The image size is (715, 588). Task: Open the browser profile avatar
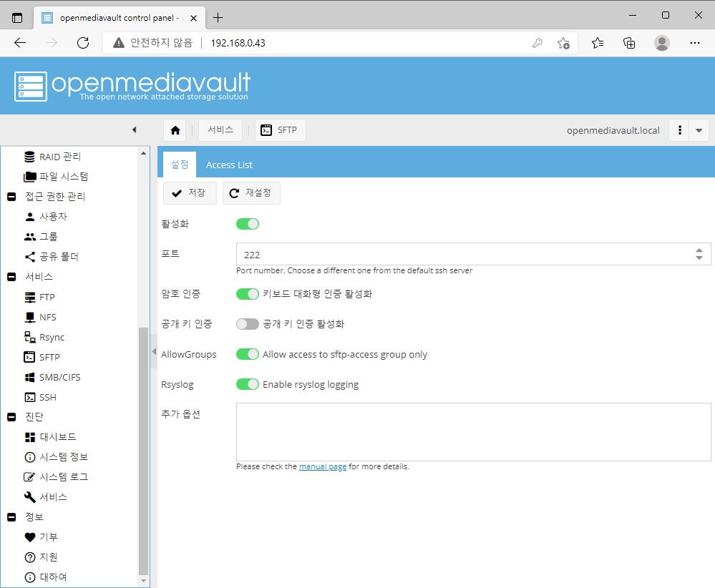(661, 43)
